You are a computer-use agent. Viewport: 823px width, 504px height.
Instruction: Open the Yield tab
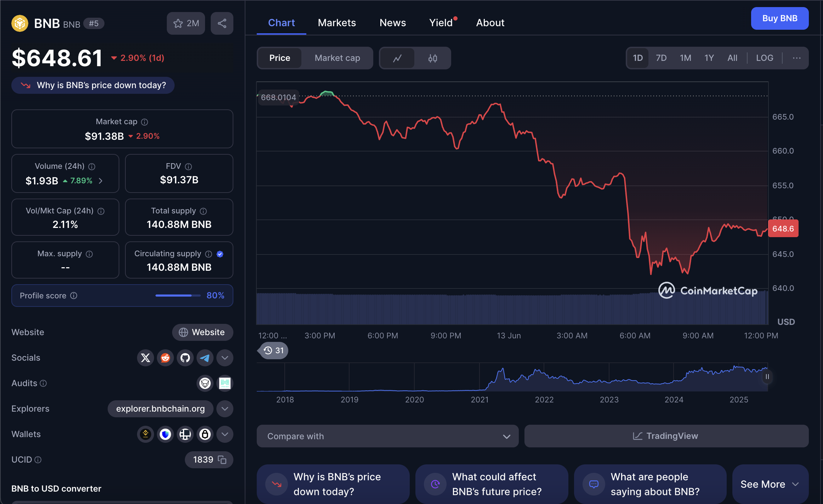tap(441, 23)
